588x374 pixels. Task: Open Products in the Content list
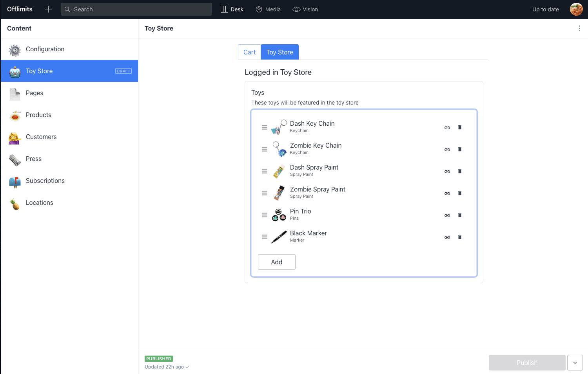tap(69, 115)
